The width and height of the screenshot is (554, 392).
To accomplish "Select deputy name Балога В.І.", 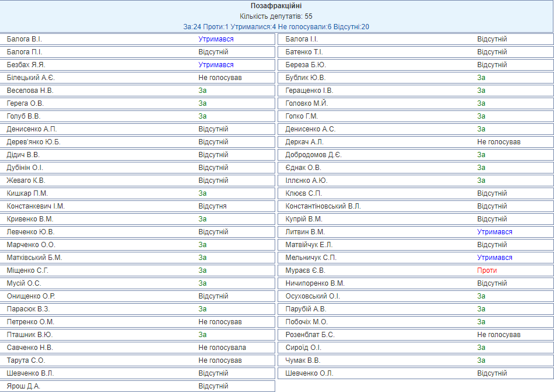I will [25, 39].
